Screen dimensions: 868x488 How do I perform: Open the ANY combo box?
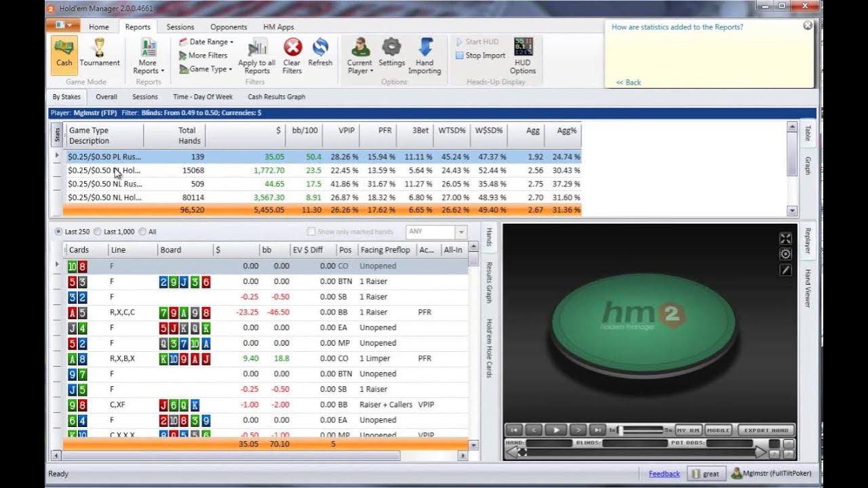coord(437,232)
